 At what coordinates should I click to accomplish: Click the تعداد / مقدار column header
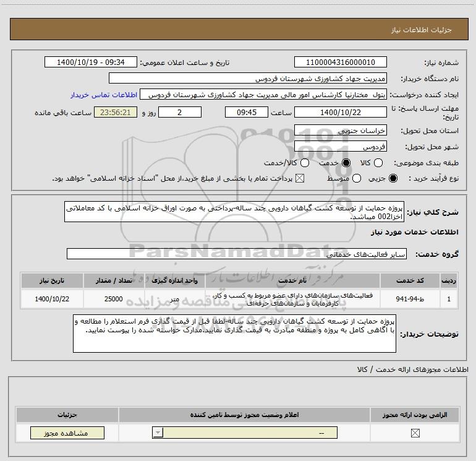tap(114, 280)
